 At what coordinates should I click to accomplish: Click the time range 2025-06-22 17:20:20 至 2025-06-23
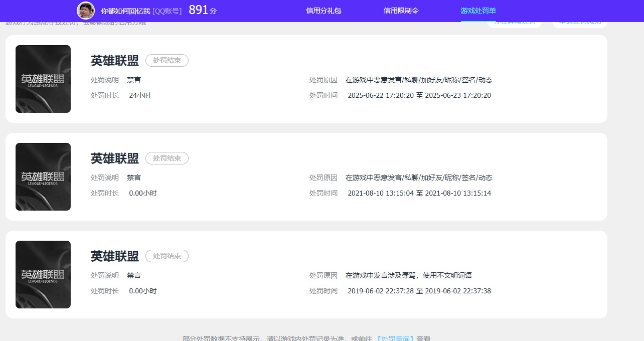pyautogui.click(x=419, y=95)
